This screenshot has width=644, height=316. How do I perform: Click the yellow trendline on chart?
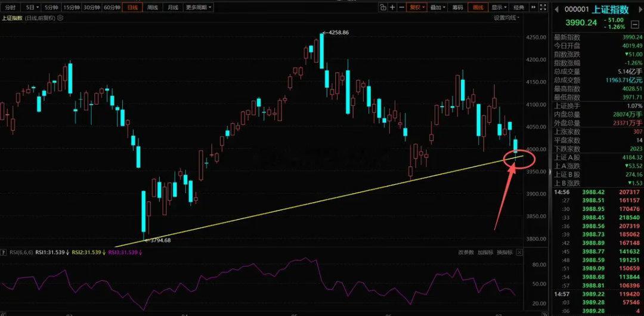[x=320, y=202]
